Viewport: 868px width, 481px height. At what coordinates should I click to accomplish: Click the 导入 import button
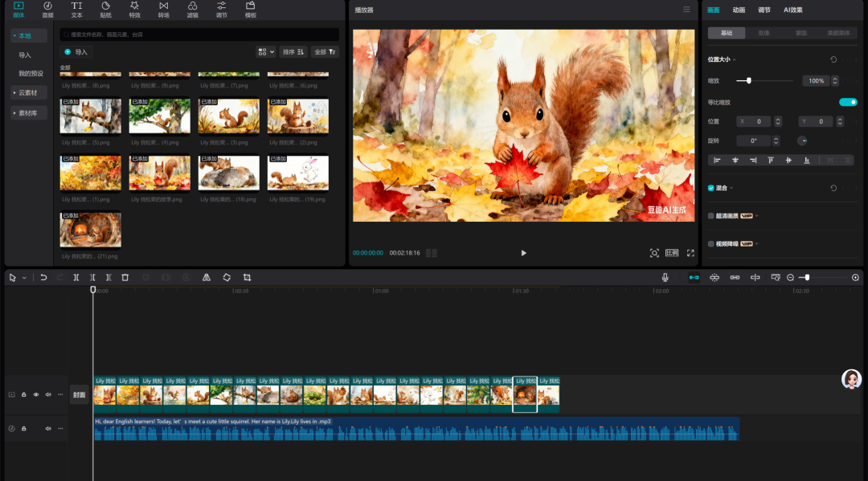pos(77,51)
